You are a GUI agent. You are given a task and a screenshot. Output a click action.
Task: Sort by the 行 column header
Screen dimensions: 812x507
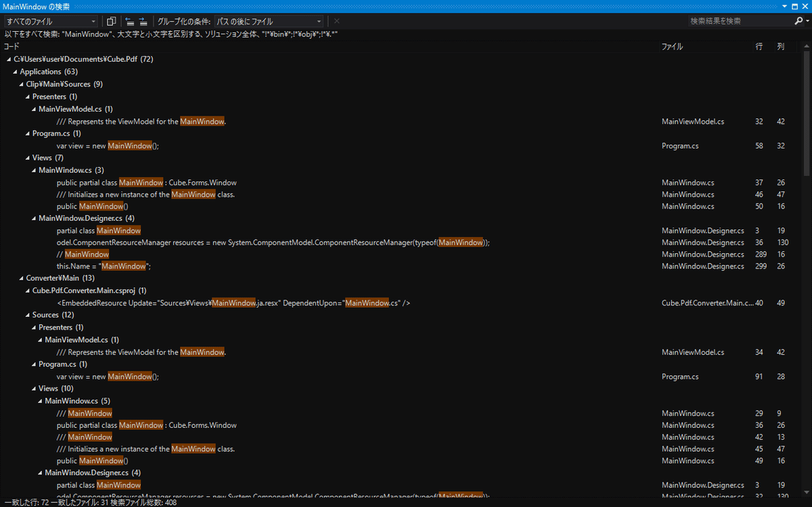click(759, 47)
